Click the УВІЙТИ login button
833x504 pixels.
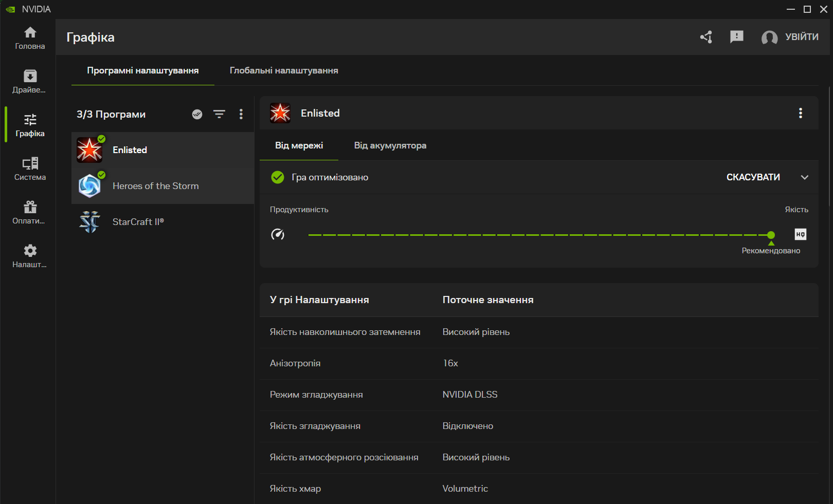pyautogui.click(x=802, y=37)
